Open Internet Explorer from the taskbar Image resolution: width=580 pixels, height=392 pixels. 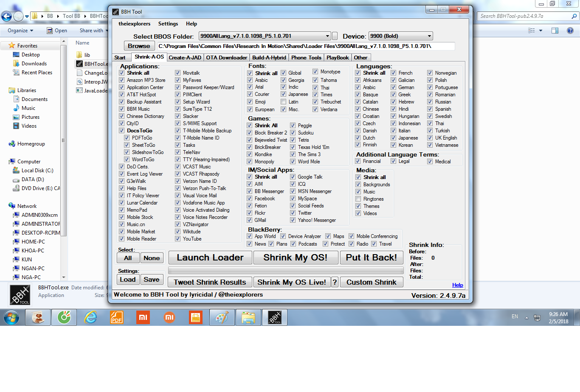[x=90, y=317]
